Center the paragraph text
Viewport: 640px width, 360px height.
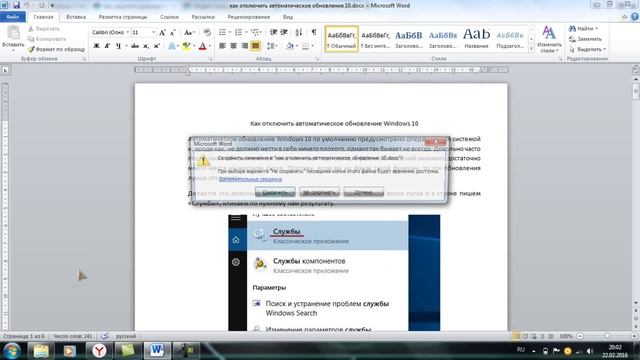click(x=233, y=46)
